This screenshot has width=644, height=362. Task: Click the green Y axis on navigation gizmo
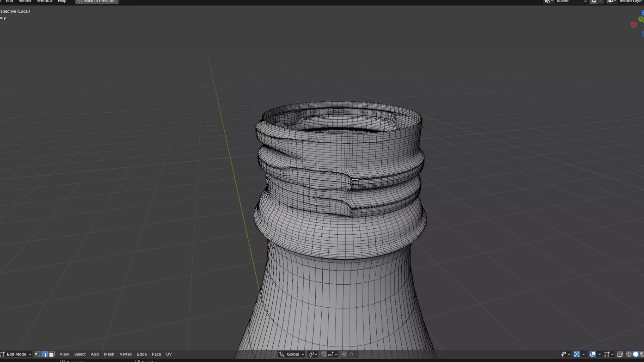641,19
